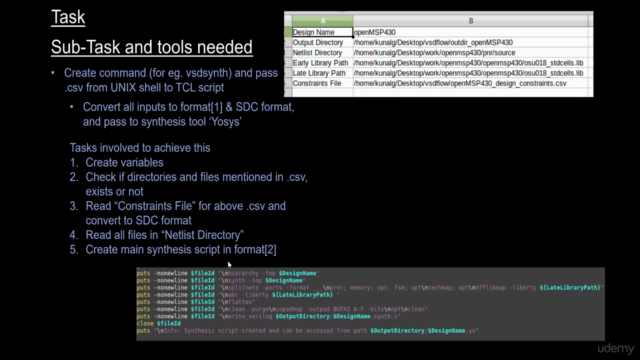Click the 'Create variables' list item
Image resolution: width=640 pixels, height=360 pixels.
[x=117, y=162]
